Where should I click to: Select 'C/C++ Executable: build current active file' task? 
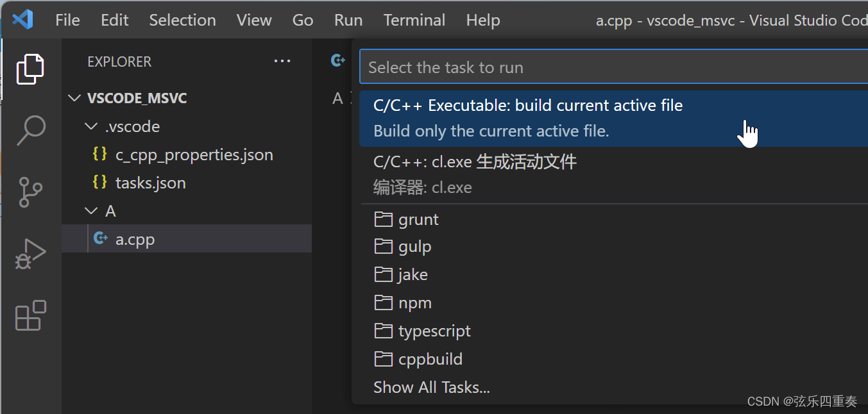[x=527, y=106]
